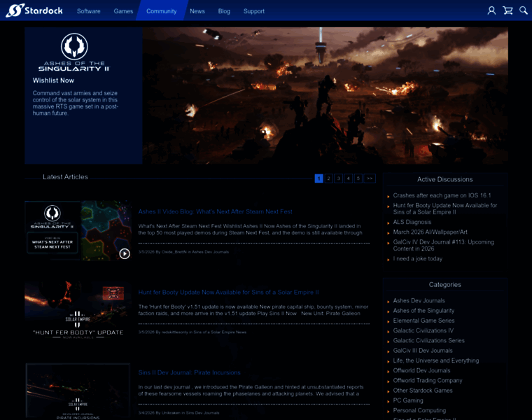The image size is (532, 420).
Task: Open the Blog menu item
Action: (x=224, y=11)
